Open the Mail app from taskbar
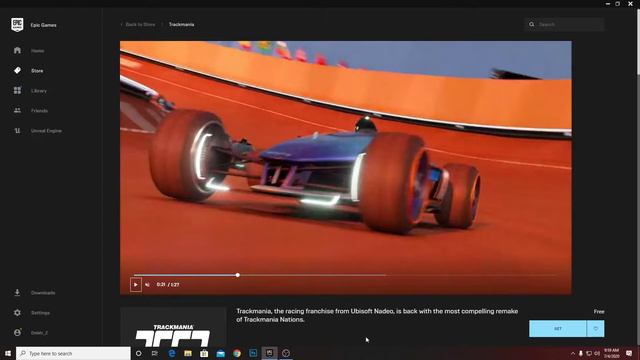Screen dimensions: 640x360 pyautogui.click(x=220, y=353)
